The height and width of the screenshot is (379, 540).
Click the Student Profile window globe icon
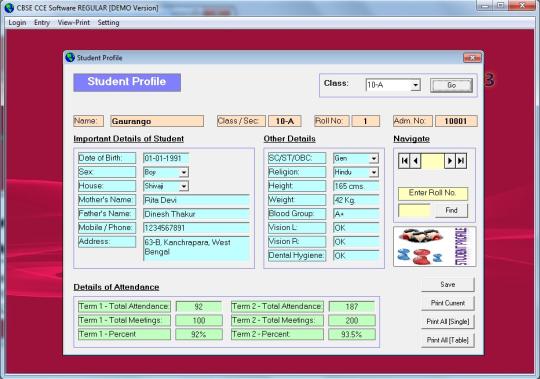pyautogui.click(x=70, y=57)
